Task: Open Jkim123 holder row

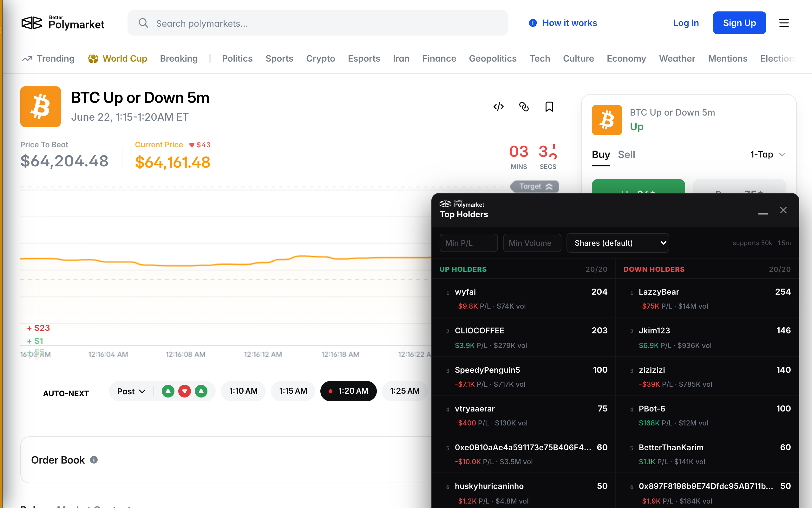Action: tap(707, 337)
